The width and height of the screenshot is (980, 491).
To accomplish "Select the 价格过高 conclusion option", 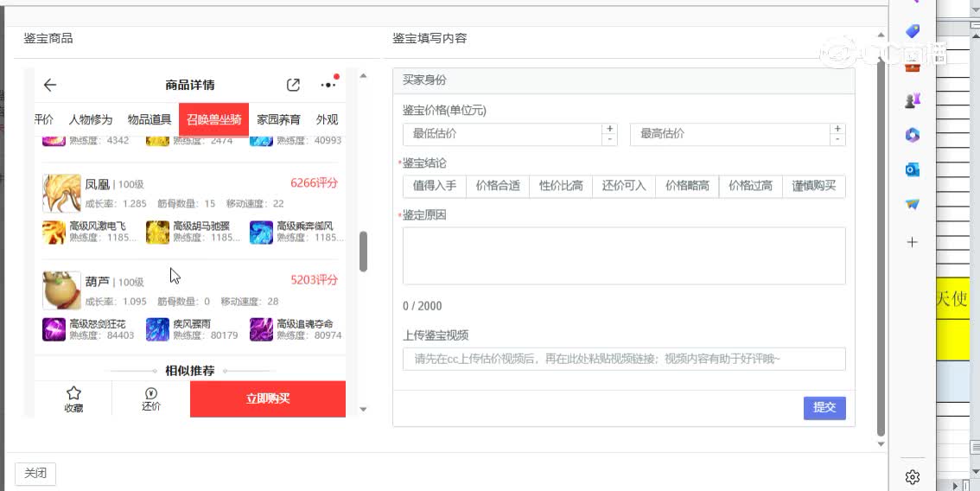I will click(751, 186).
